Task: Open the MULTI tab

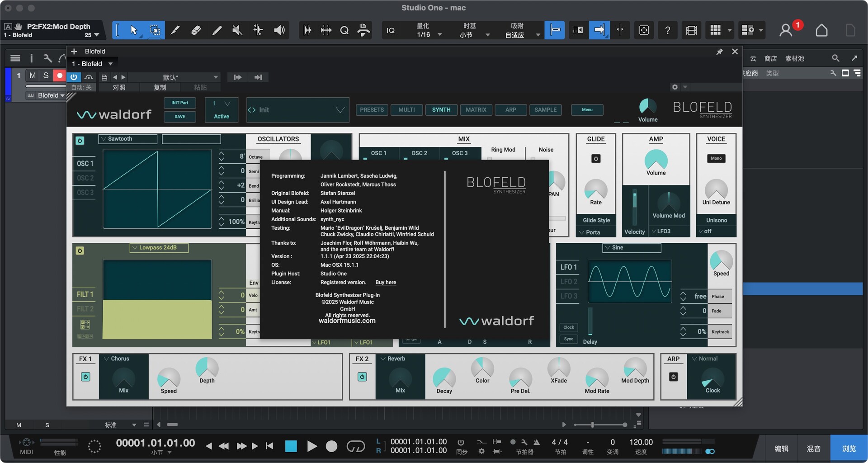Action: (406, 110)
